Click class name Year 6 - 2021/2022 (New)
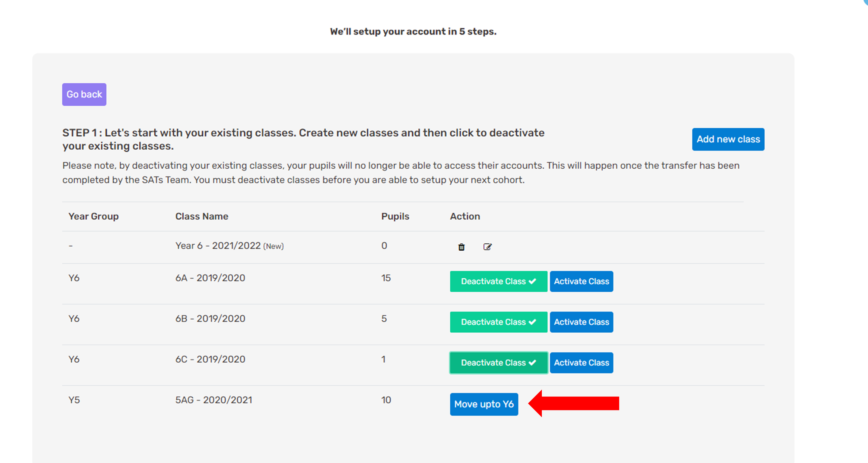Viewport: 868px width, 463px height. point(230,246)
